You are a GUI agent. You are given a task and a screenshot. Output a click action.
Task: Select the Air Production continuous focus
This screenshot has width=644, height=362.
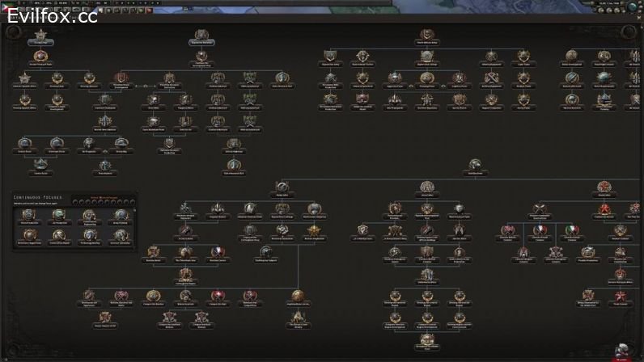59,216
